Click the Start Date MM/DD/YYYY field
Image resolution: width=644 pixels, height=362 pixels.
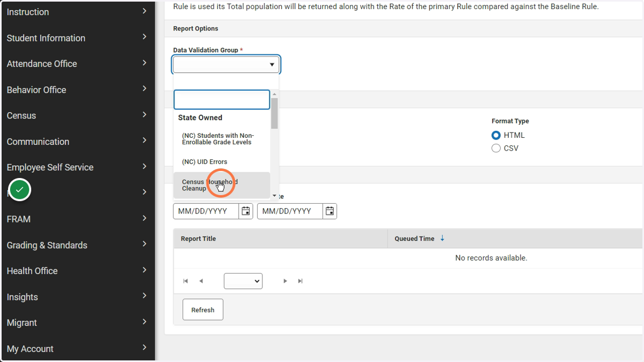206,211
